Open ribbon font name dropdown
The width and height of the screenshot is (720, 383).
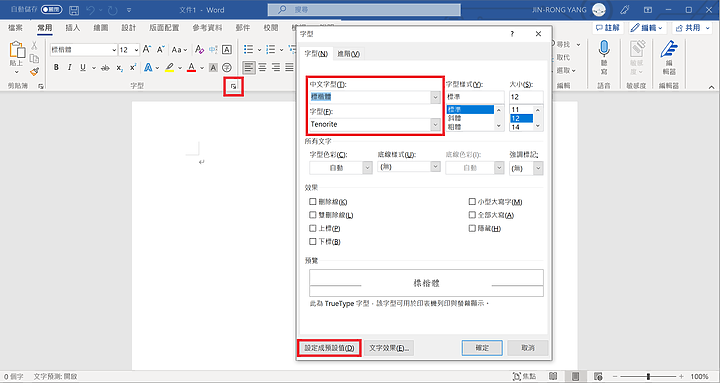coord(114,50)
